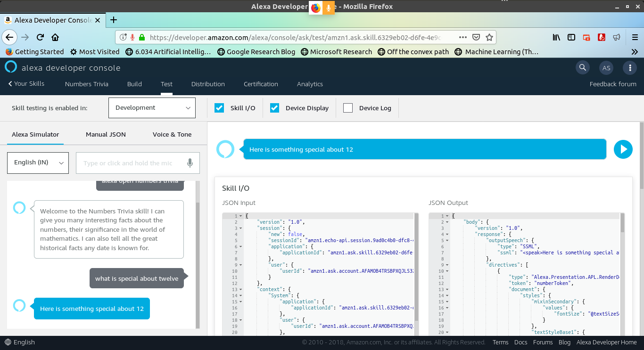Screen dimensions: 644x350
Task: Open the Feedback forum link
Action: (x=613, y=84)
